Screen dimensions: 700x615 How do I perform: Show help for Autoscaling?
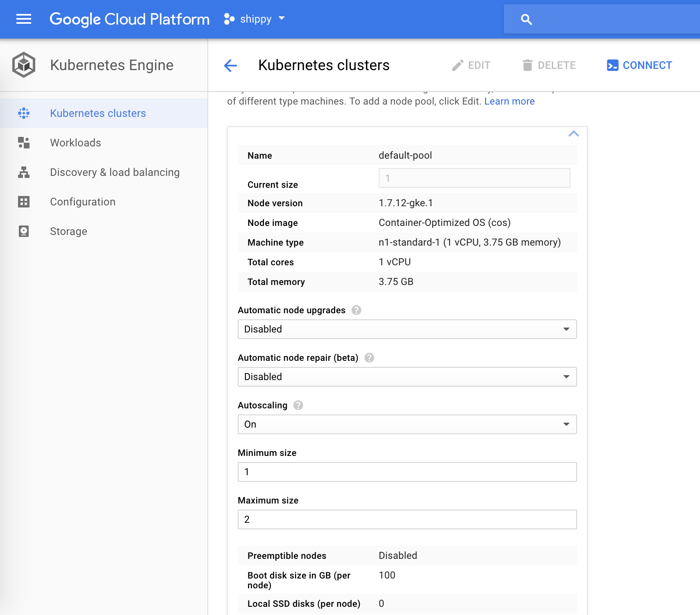click(x=298, y=405)
